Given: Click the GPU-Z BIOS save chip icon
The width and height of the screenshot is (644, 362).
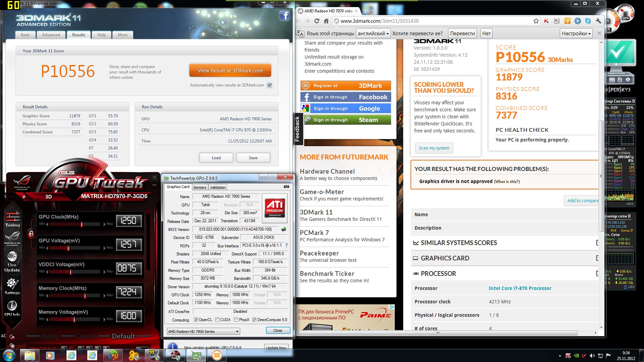Looking at the screenshot, I should [x=284, y=229].
